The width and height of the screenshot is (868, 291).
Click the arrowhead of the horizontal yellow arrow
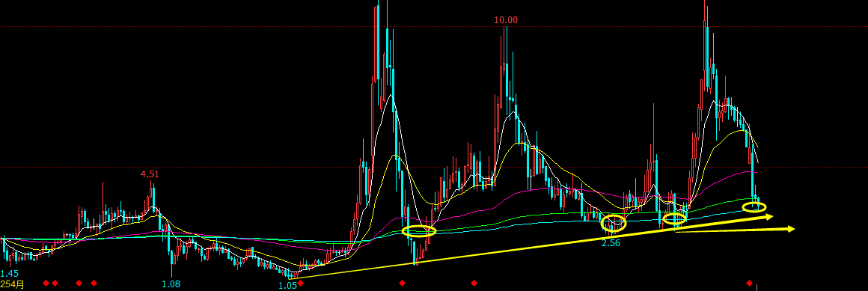(x=789, y=228)
